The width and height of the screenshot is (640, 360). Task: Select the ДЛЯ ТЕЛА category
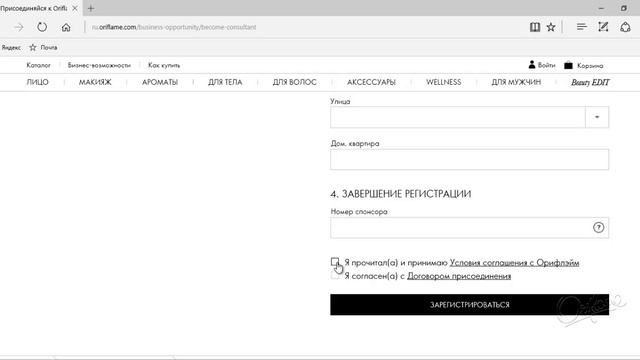(x=225, y=82)
